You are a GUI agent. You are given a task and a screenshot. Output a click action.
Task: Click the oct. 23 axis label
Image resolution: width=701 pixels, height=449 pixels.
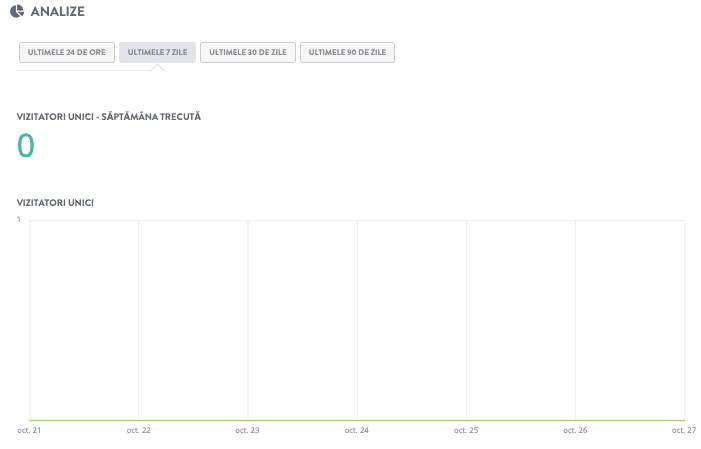coord(247,430)
